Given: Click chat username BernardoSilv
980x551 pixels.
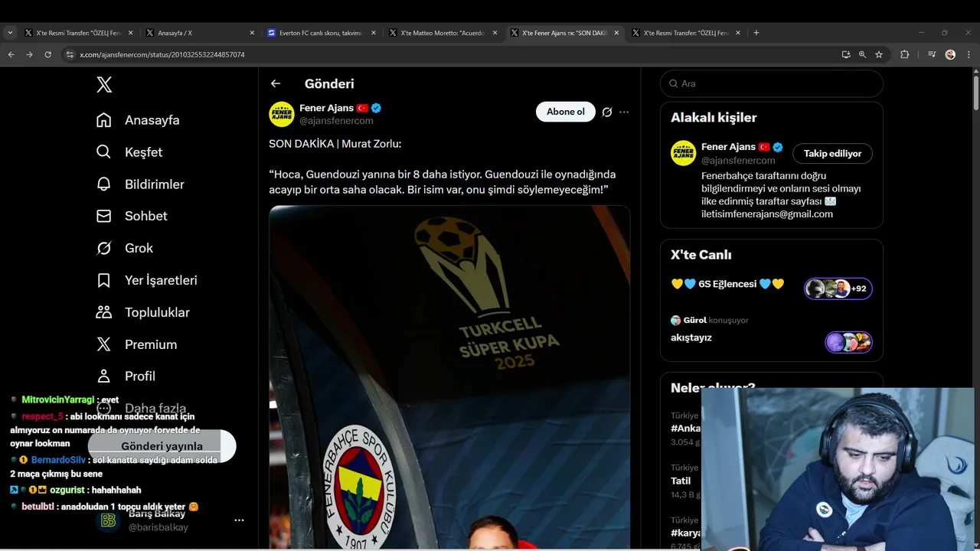Looking at the screenshot, I should (x=58, y=460).
